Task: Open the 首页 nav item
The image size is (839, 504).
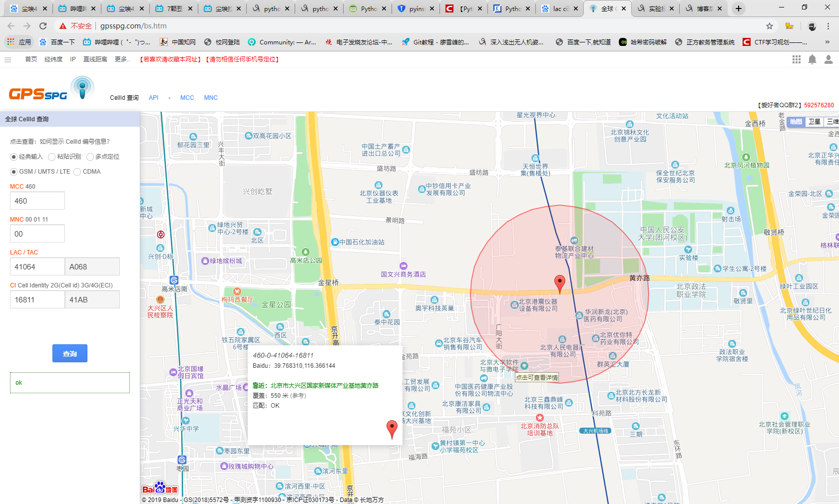Action: click(x=31, y=59)
